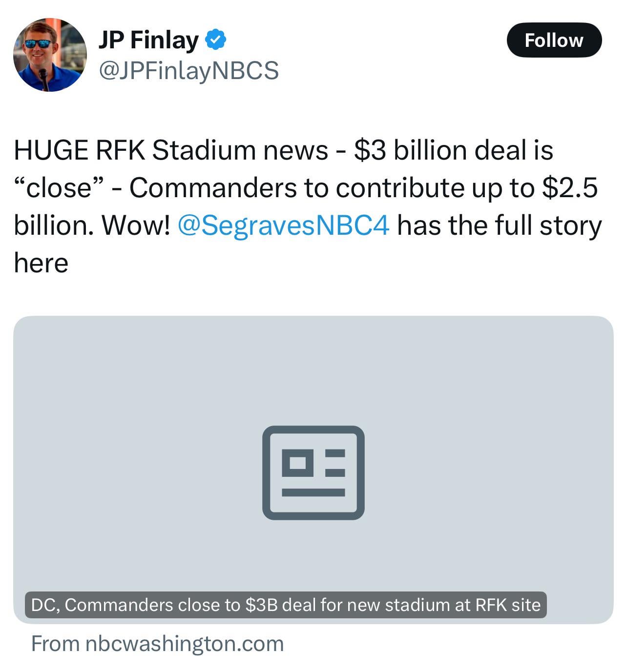Open the @SegravesNBC4 mention
The width and height of the screenshot is (627, 672).
pos(283,225)
